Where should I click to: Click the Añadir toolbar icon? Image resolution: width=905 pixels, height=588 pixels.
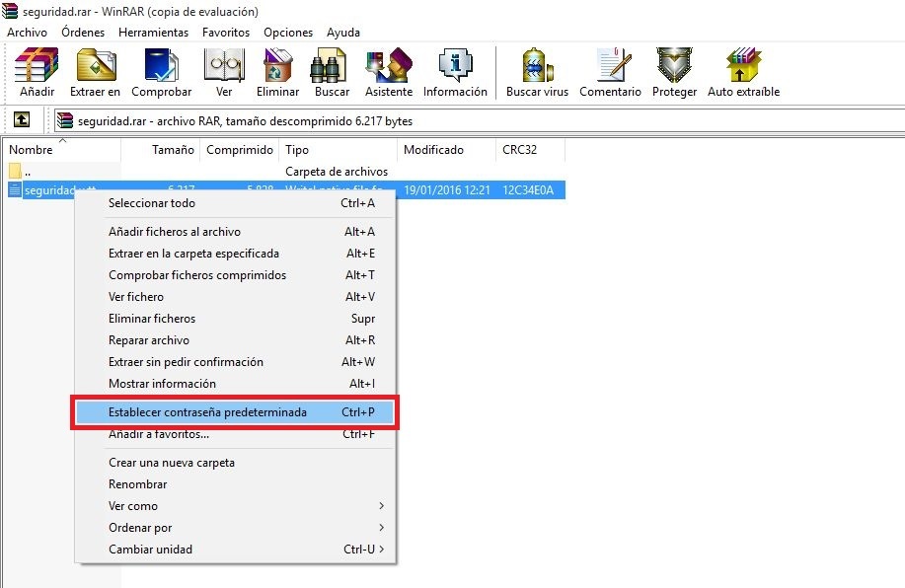click(37, 65)
